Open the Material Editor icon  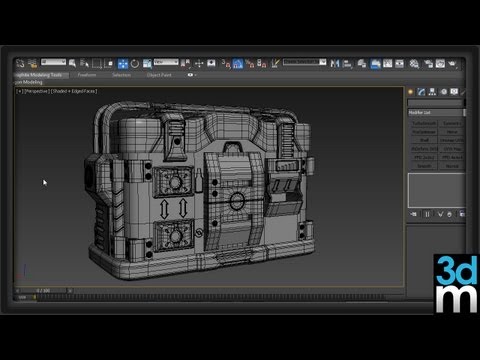[x=414, y=63]
